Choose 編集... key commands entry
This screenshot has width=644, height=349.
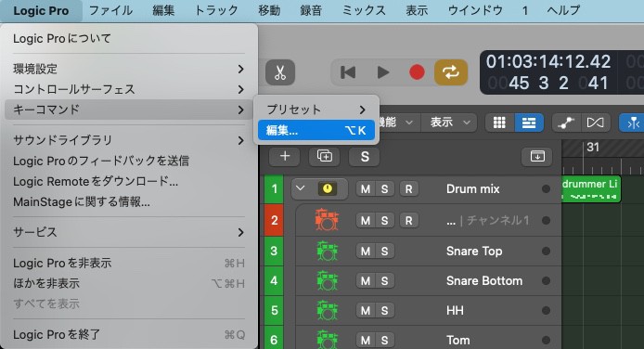pyautogui.click(x=316, y=130)
